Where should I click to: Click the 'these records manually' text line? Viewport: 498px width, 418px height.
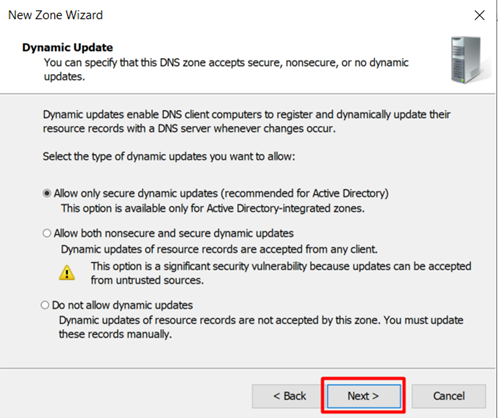pos(115,334)
